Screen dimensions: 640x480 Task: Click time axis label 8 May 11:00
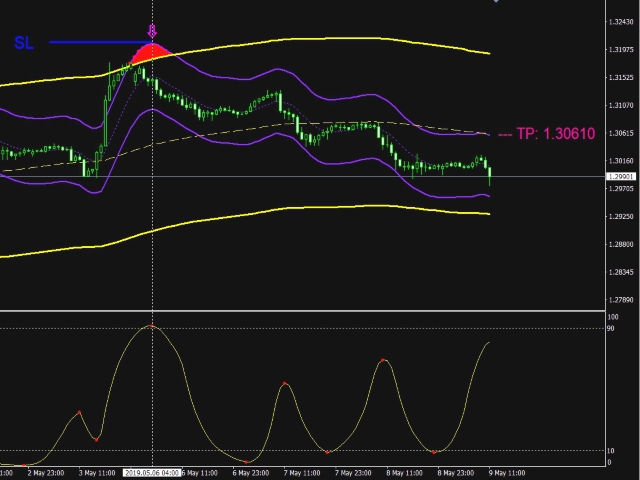pyautogui.click(x=404, y=473)
